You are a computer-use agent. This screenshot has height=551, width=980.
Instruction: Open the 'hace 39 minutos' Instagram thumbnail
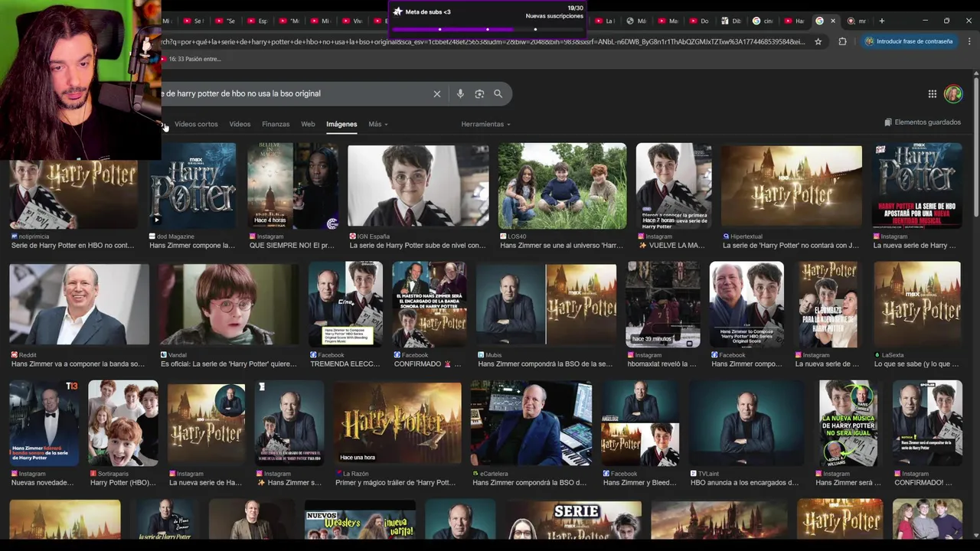tap(663, 305)
